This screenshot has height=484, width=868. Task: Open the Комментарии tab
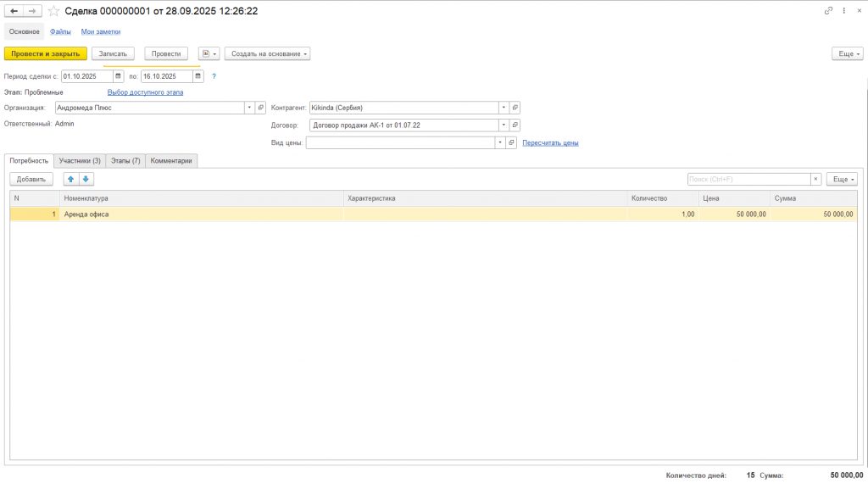coord(171,160)
